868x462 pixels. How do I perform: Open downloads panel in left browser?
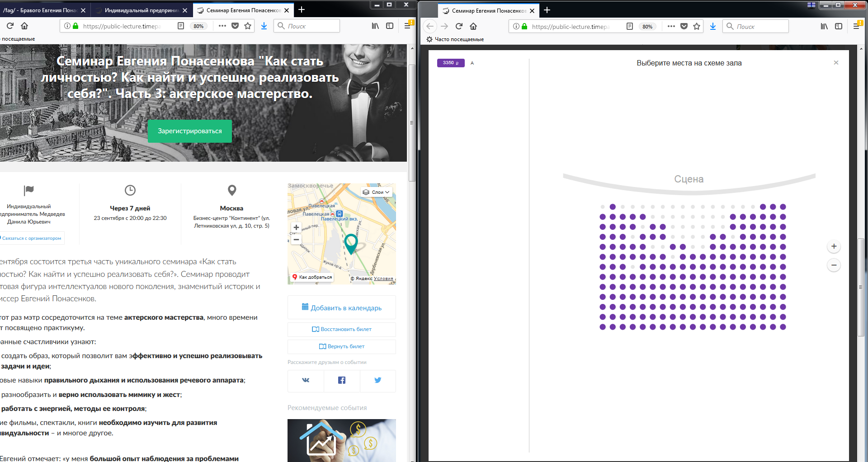(x=264, y=26)
